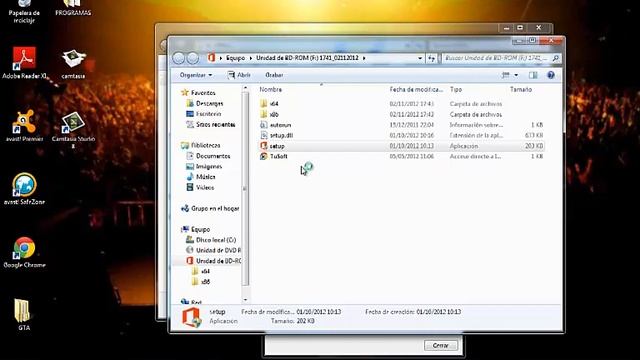
Task: Open the PROGRAMAS desktop folder
Action: point(73,8)
